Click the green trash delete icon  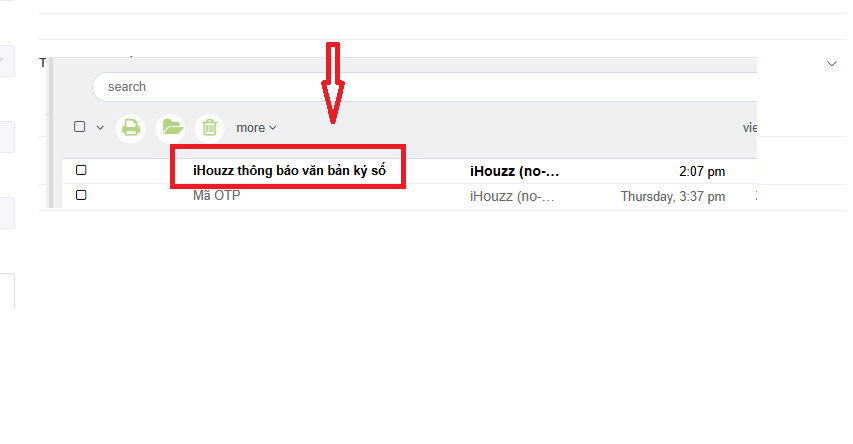tap(209, 128)
